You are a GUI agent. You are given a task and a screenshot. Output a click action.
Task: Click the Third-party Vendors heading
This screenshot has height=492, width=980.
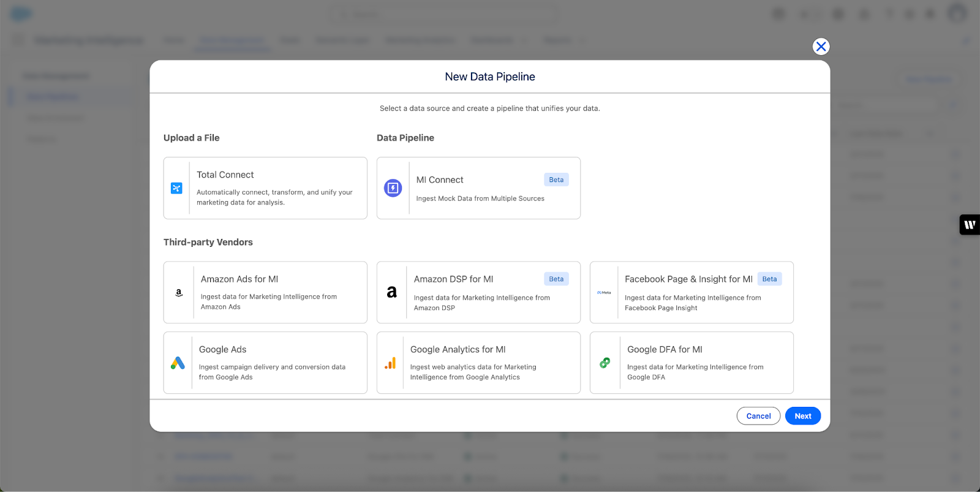208,242
